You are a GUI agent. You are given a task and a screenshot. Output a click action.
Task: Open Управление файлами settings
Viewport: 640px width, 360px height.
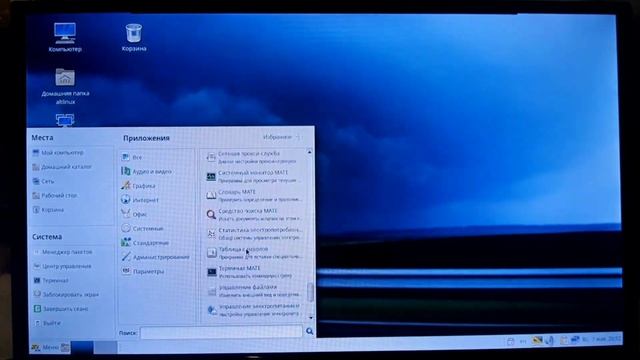coord(254,291)
